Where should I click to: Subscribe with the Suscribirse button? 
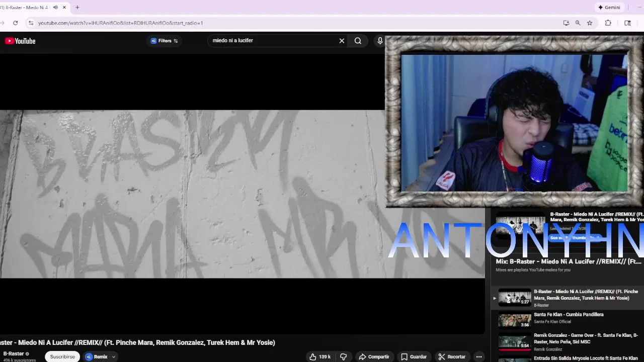(62, 356)
